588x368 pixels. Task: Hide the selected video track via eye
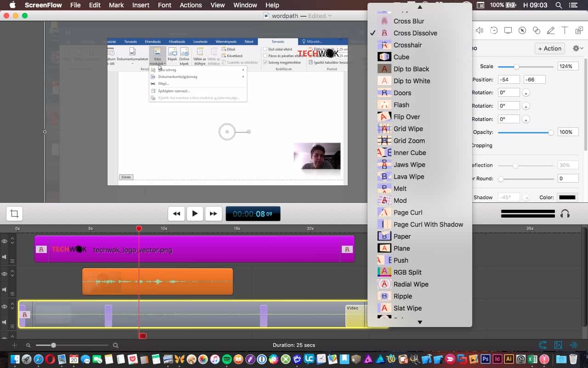[x=5, y=306]
